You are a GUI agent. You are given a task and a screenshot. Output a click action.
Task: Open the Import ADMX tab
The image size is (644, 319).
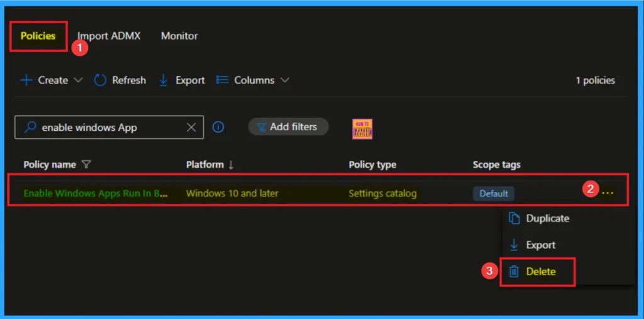click(109, 36)
